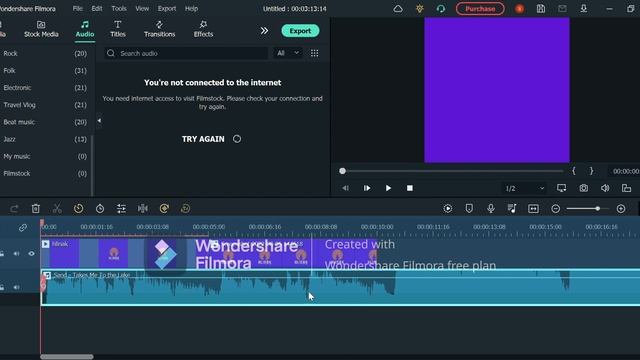Mute the video track speaker
Screen dimensions: 640x360
(x=16, y=254)
